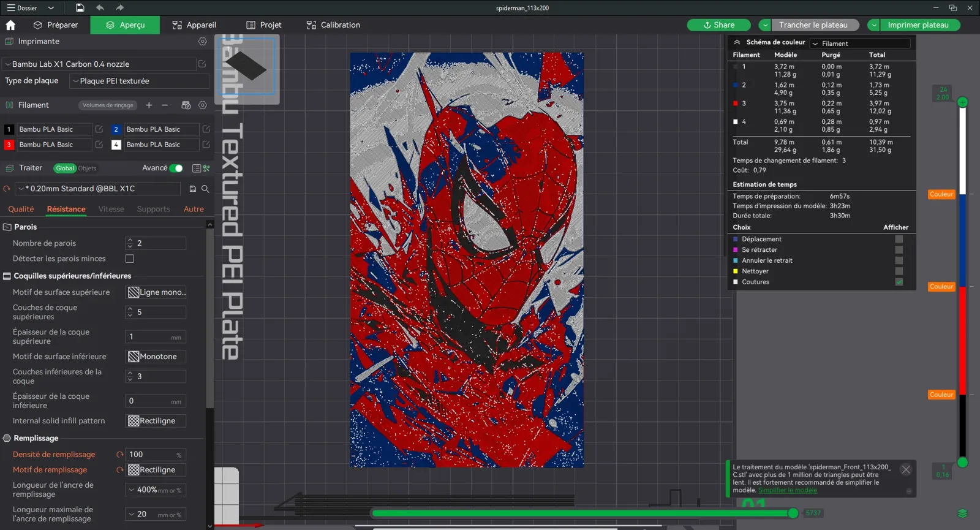
Task: Open the Calibration tab
Action: tap(333, 25)
